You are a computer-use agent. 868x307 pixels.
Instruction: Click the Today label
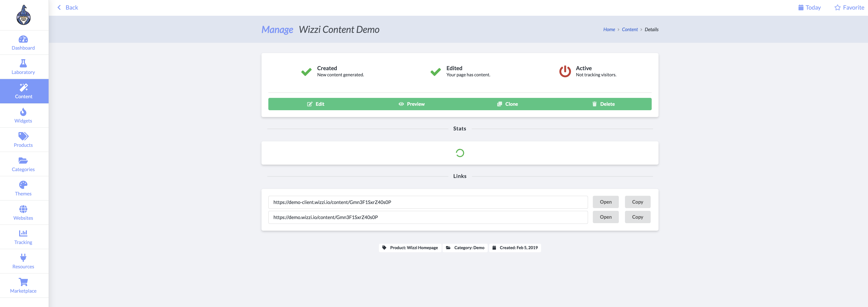pyautogui.click(x=813, y=7)
